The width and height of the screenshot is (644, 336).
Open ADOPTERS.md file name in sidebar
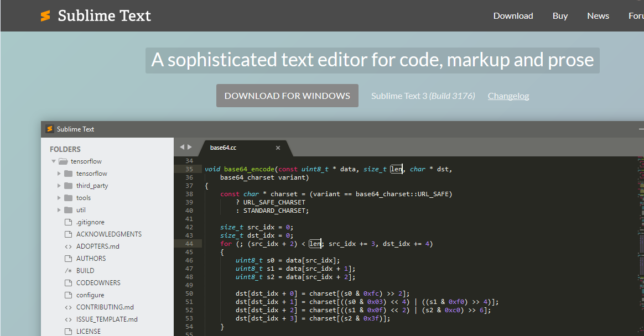coord(98,246)
